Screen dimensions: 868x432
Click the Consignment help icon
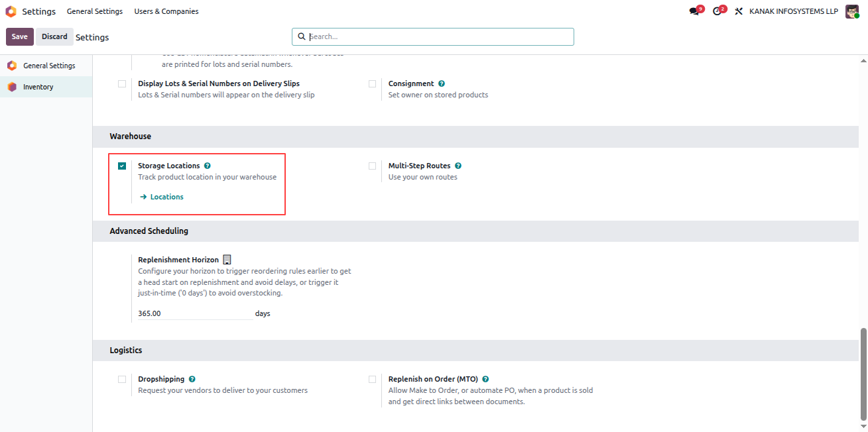click(442, 83)
